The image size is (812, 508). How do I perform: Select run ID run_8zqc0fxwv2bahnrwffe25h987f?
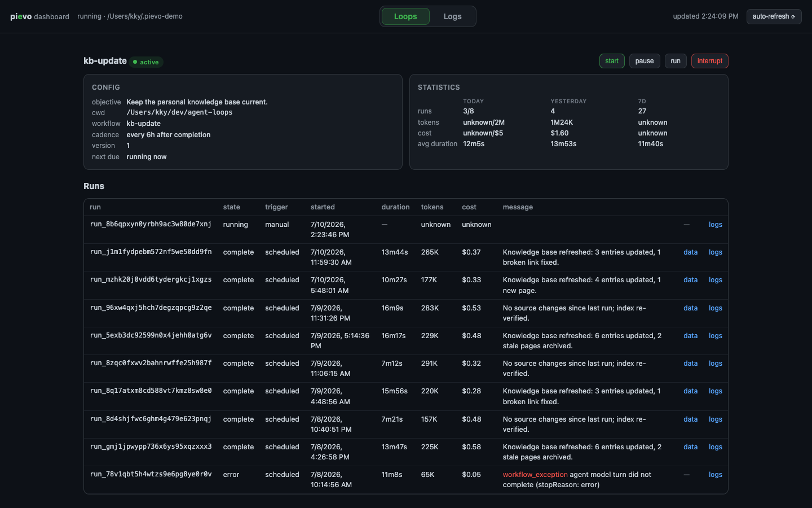pyautogui.click(x=151, y=363)
